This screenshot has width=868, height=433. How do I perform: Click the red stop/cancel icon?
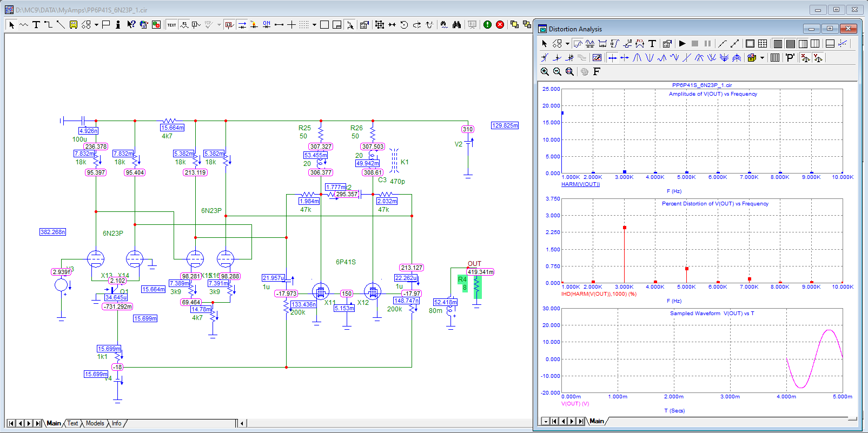pyautogui.click(x=500, y=25)
